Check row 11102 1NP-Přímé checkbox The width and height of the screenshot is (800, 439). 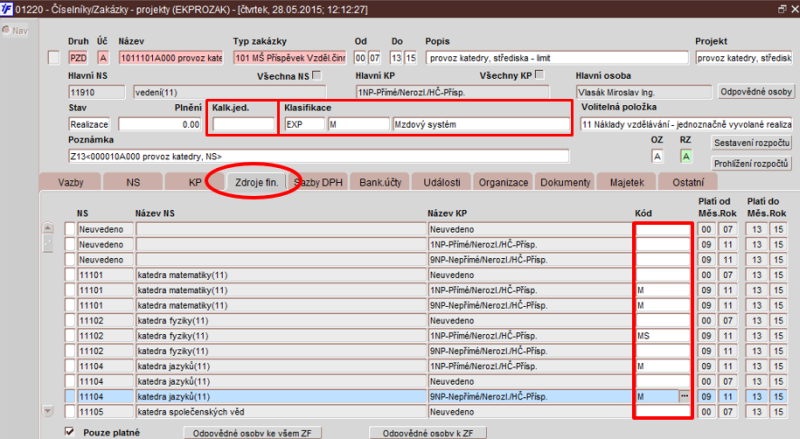tap(70, 336)
